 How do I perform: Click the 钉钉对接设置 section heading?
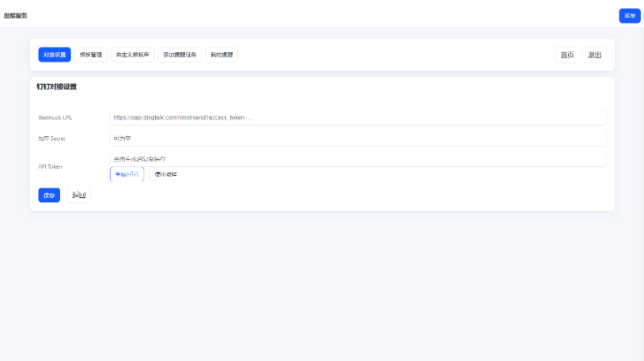click(x=56, y=86)
